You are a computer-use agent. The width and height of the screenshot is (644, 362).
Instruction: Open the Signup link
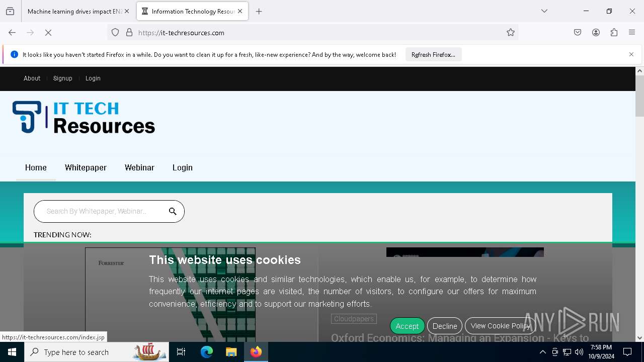click(63, 78)
